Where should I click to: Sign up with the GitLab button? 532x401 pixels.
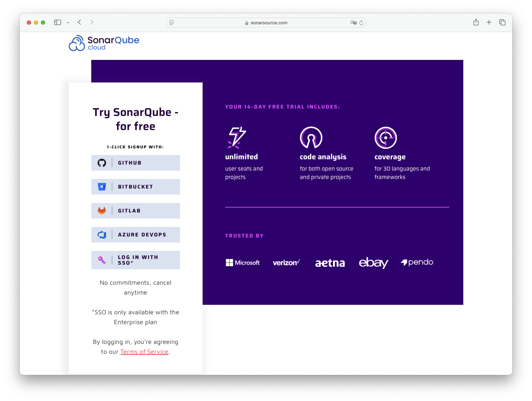coord(136,211)
